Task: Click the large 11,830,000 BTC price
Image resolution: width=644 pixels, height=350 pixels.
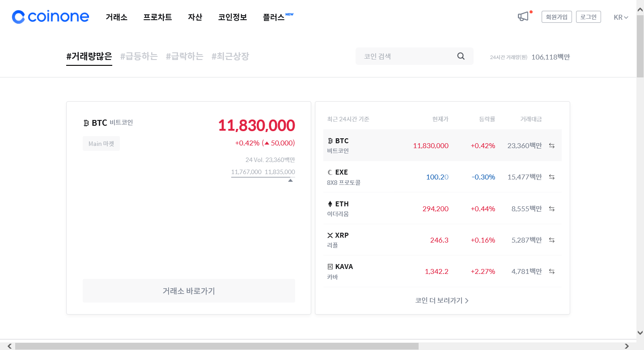Action: (256, 125)
